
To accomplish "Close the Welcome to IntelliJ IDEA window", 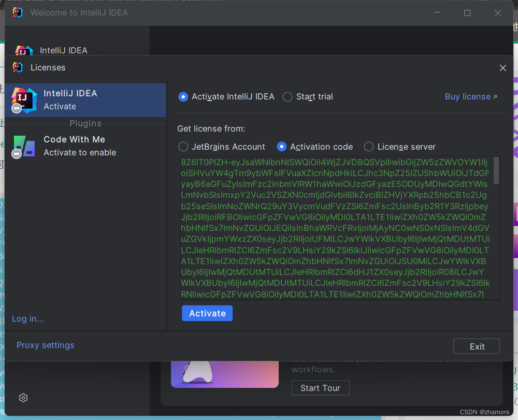I will coord(497,13).
